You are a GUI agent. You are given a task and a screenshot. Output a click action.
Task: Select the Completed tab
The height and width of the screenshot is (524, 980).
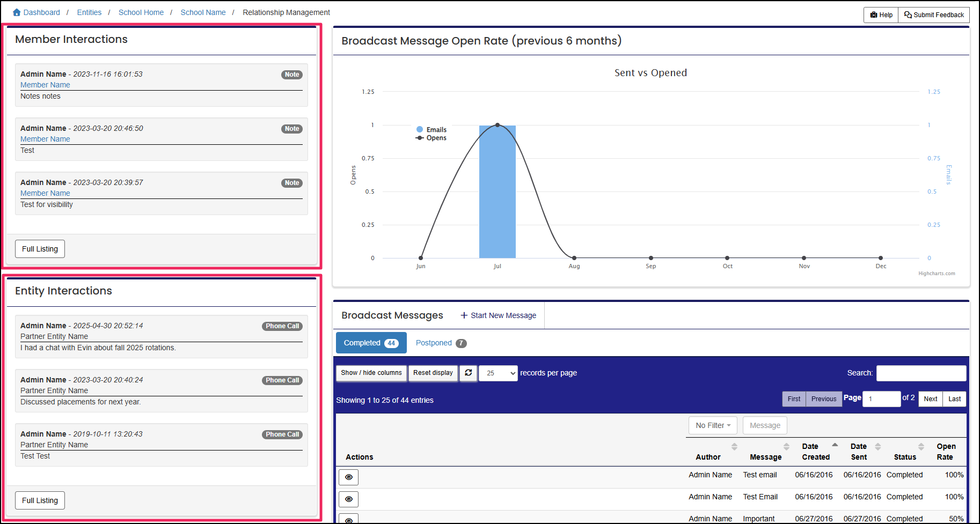(371, 343)
